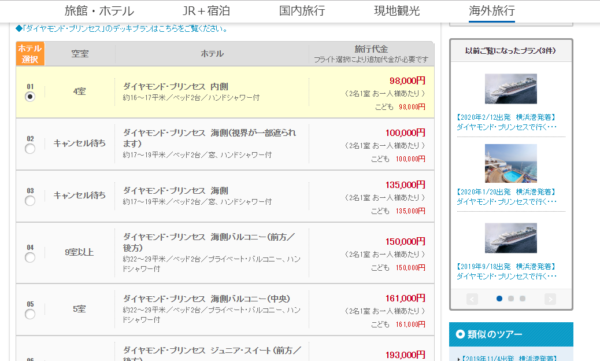Screen dimensions: 600x361
Task: Jump to third carousel page dot
Action: [x=522, y=298]
